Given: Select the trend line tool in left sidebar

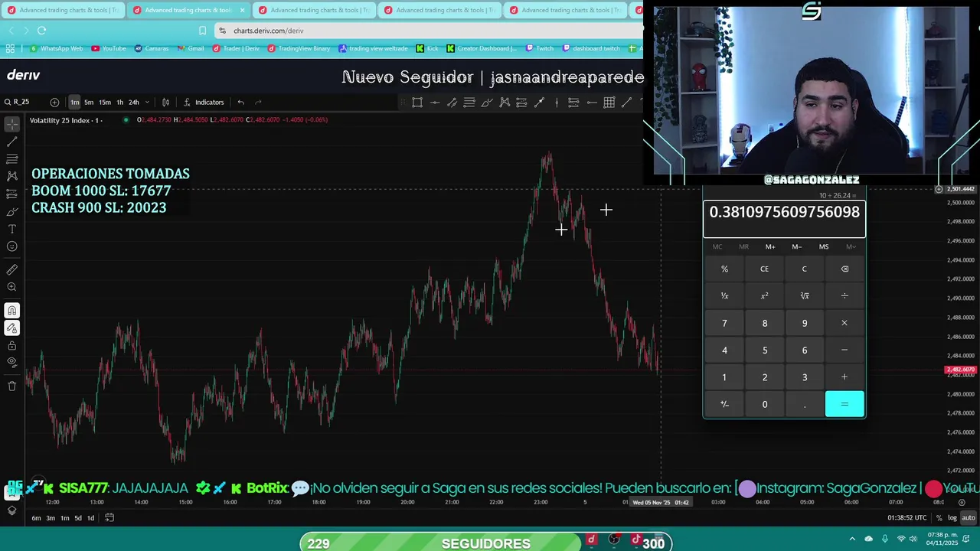Looking at the screenshot, I should coord(11,142).
